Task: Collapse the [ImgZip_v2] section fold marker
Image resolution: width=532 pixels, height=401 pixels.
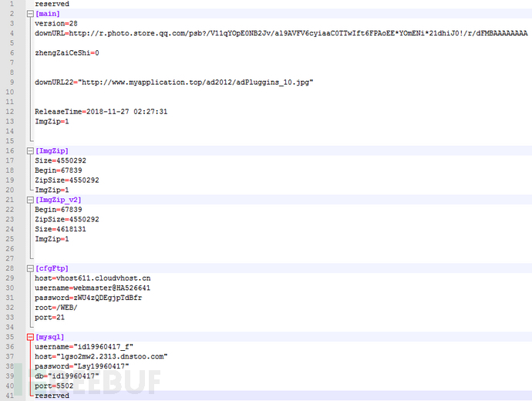Action: 30,200
